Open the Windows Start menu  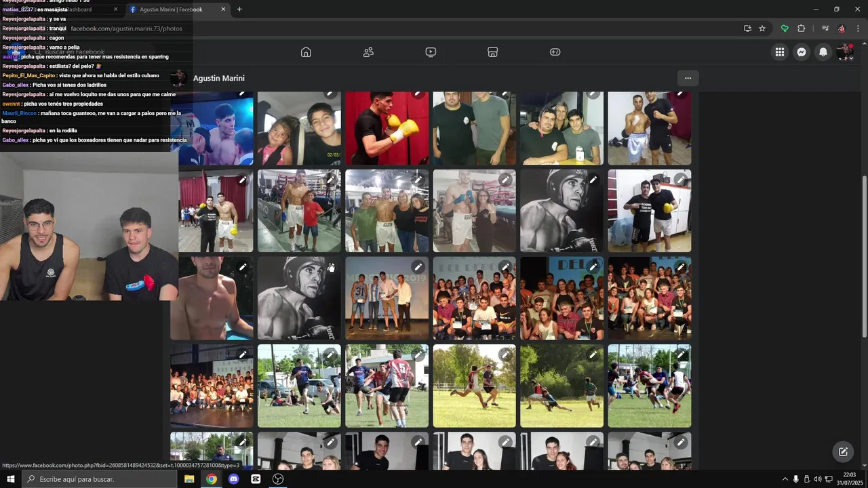pyautogui.click(x=11, y=479)
